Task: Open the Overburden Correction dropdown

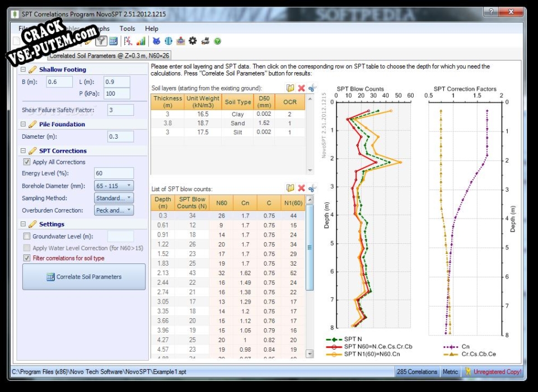Action: pyautogui.click(x=114, y=210)
